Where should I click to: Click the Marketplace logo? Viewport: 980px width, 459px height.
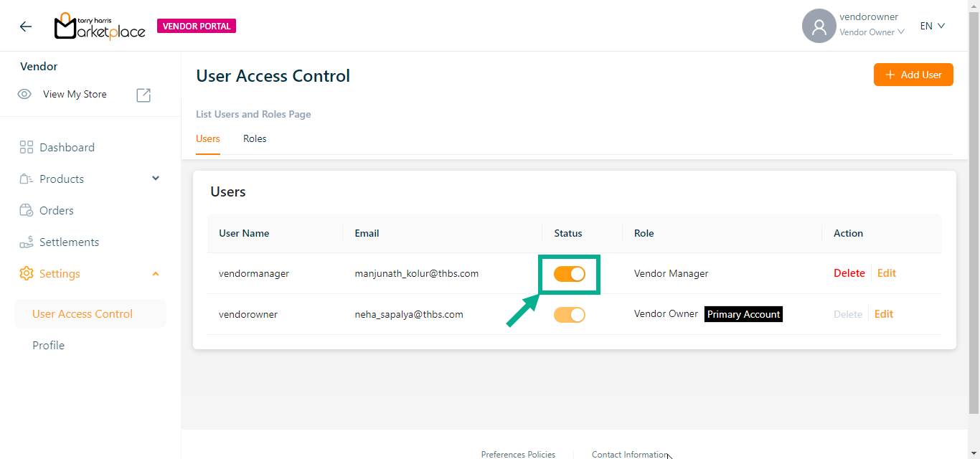coord(100,27)
